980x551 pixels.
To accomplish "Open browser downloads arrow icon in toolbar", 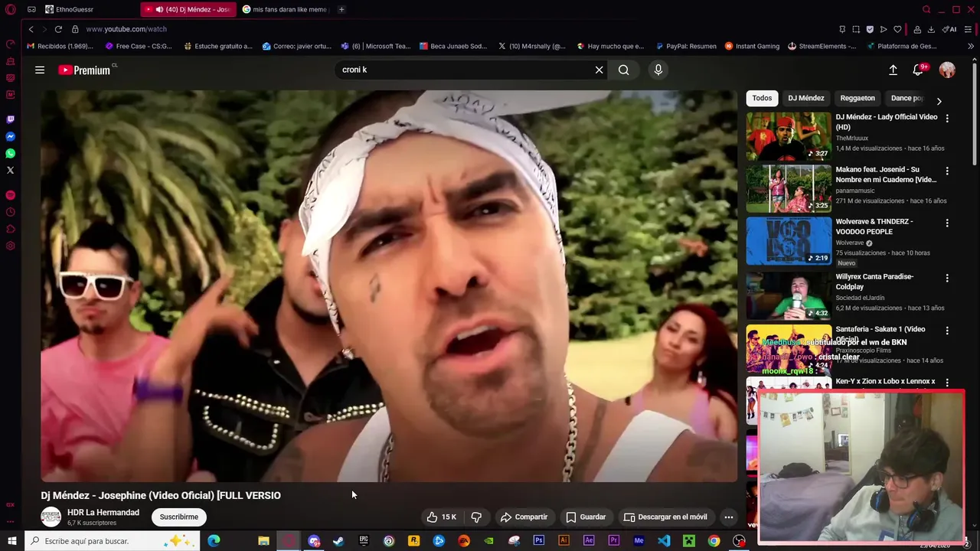I will coord(931,29).
